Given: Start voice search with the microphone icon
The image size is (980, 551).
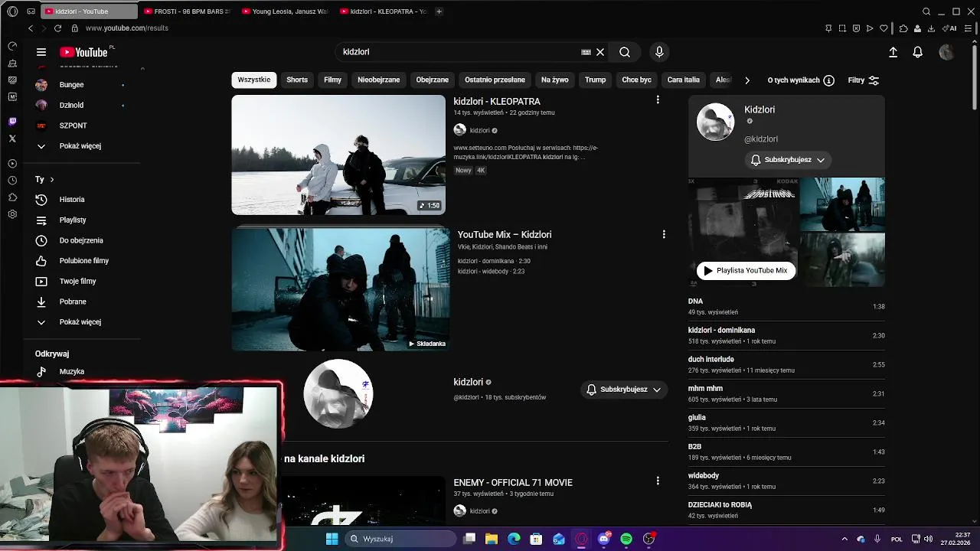Looking at the screenshot, I should [659, 52].
